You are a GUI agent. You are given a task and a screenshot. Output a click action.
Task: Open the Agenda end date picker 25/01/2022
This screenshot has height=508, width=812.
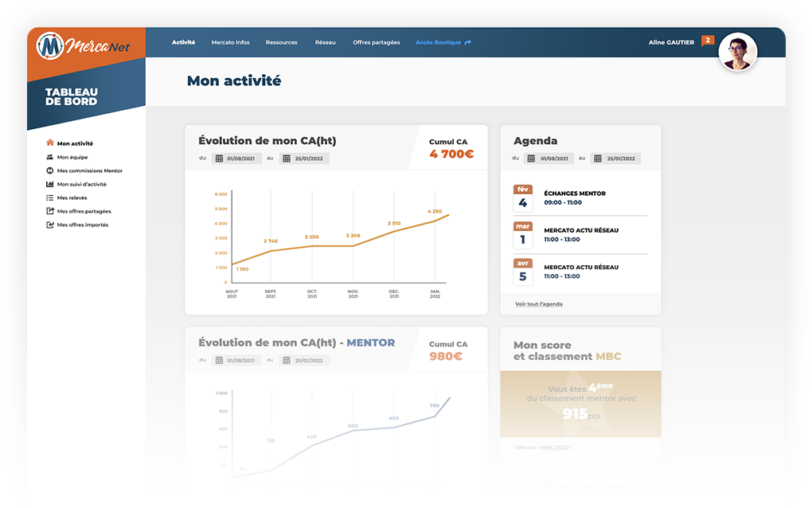pyautogui.click(x=617, y=158)
